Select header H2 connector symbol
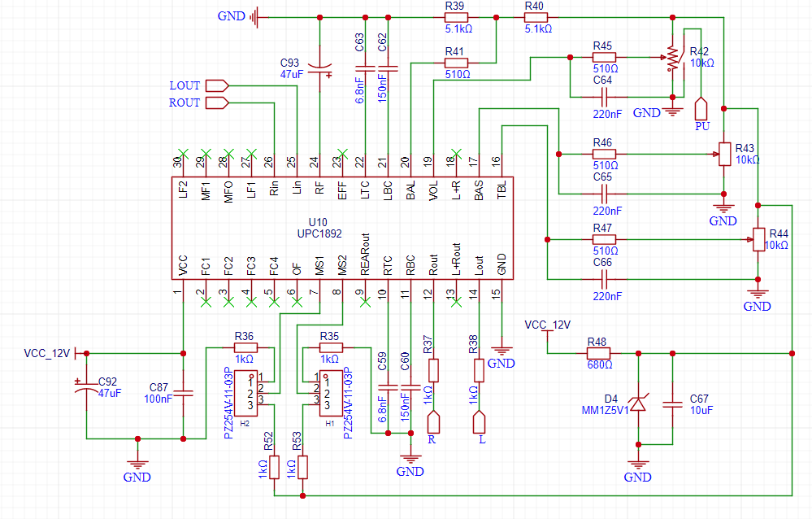 246,393
